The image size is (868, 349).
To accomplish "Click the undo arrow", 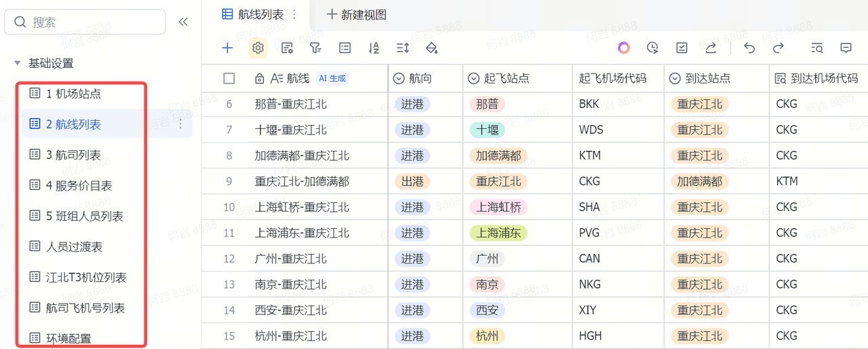I will [x=749, y=48].
